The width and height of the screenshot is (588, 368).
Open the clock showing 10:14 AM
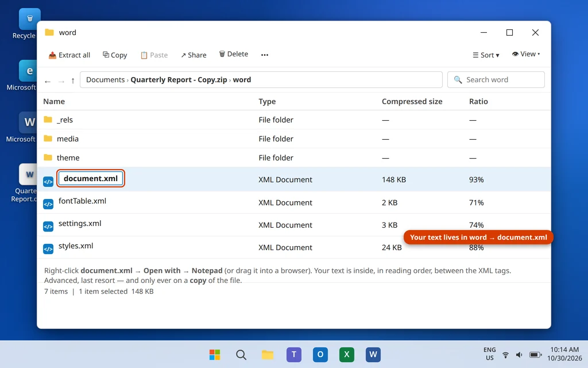(564, 354)
